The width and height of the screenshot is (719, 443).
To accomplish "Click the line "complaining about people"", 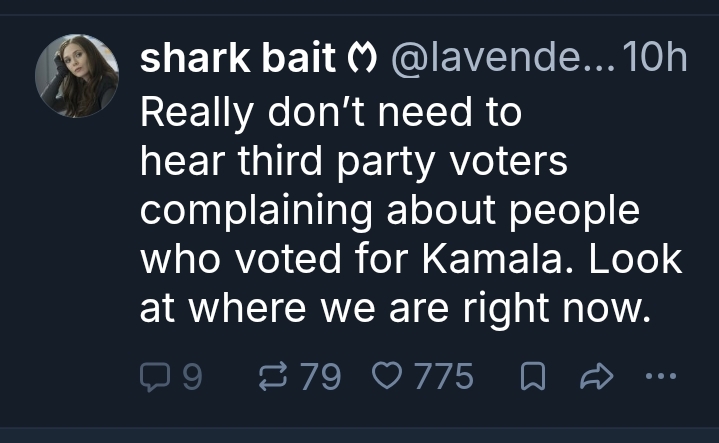I will (x=389, y=211).
